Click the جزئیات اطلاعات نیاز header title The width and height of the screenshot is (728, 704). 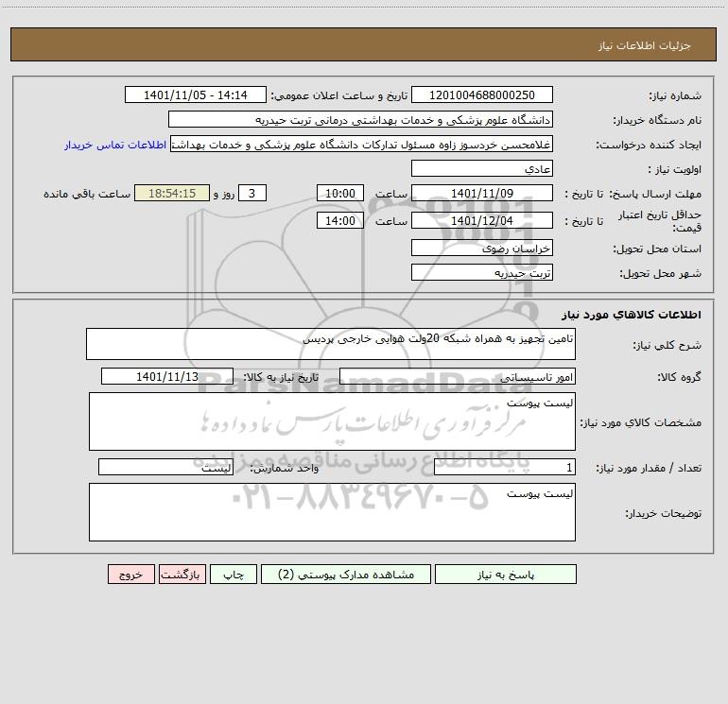[645, 45]
